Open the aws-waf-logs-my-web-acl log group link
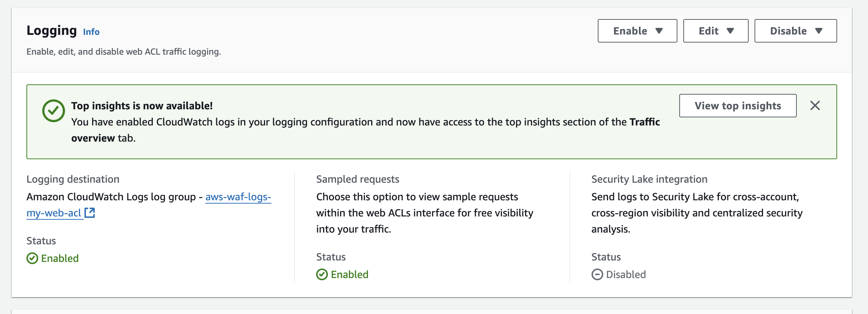 tap(238, 197)
